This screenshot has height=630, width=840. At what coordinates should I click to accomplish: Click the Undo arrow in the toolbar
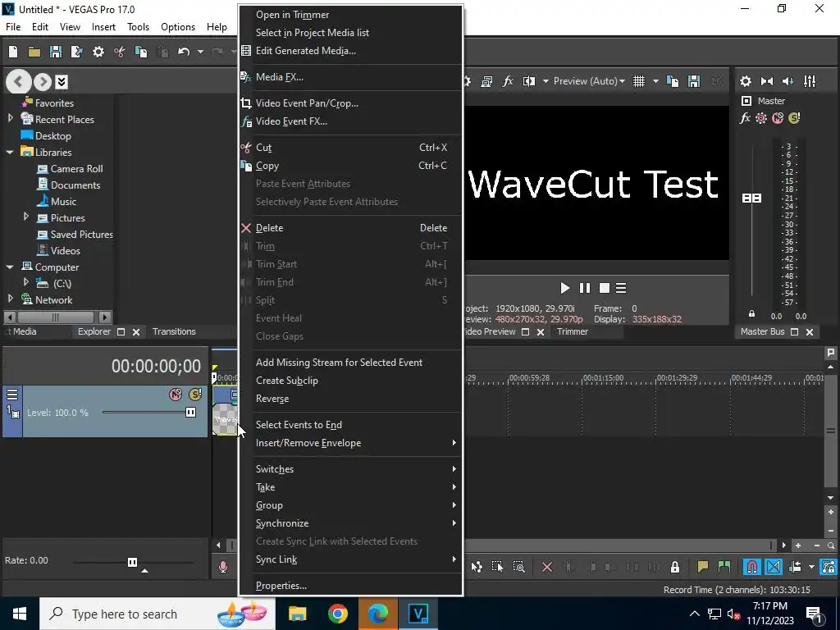tap(184, 52)
